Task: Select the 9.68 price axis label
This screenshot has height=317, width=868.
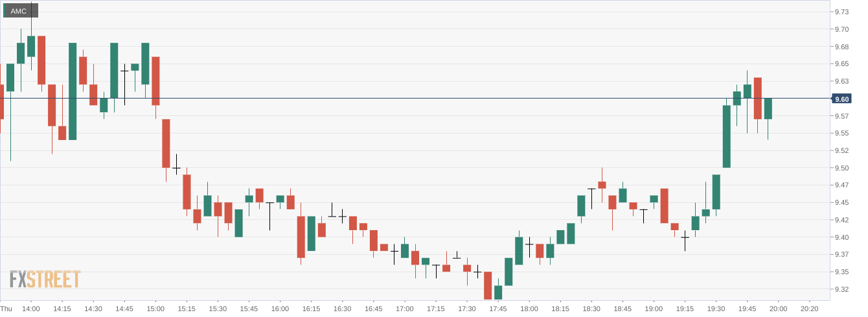Action: click(x=843, y=47)
